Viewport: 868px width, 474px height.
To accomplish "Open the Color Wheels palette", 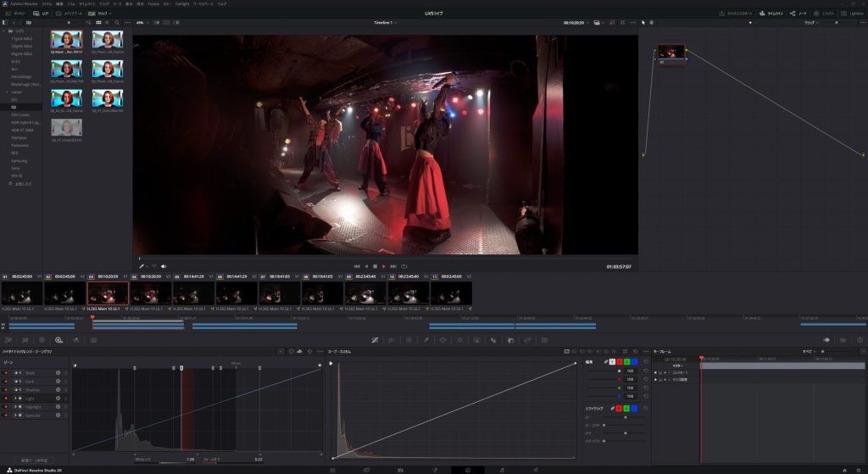I will [x=42, y=340].
